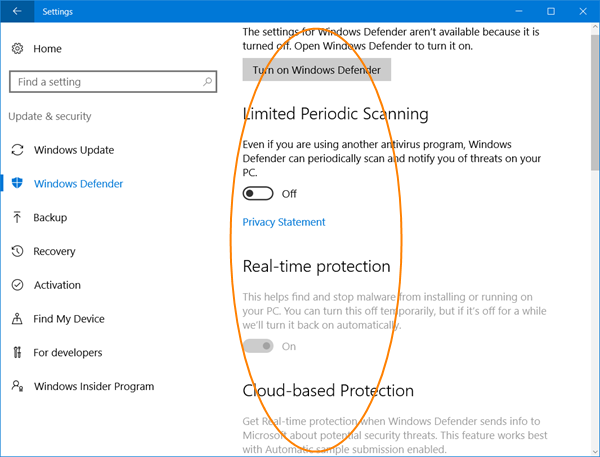This screenshot has width=600, height=457.
Task: Click the Windows Defender shield icon
Action: [17, 184]
